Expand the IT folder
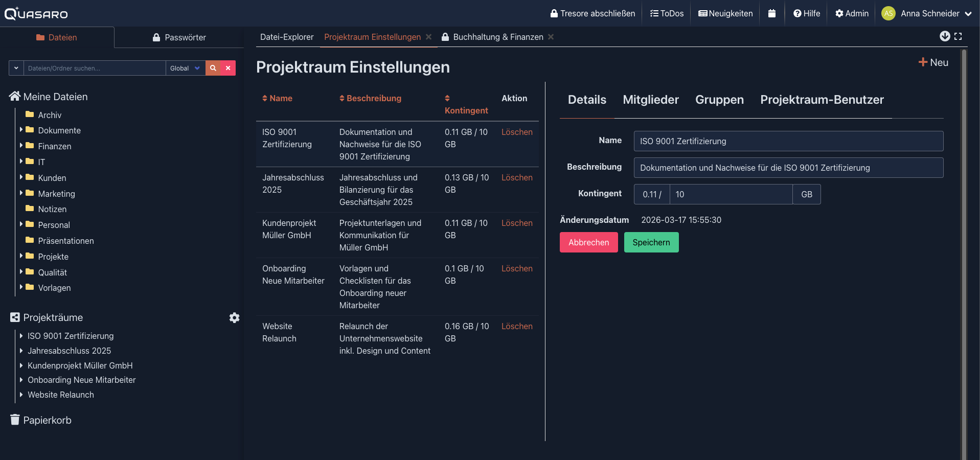Viewport: 980px width, 460px height. pos(21,162)
